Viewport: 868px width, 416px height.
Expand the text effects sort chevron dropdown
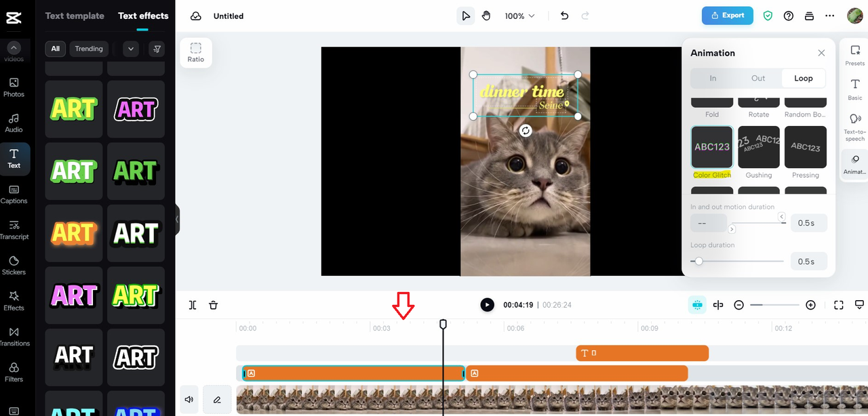(130, 49)
